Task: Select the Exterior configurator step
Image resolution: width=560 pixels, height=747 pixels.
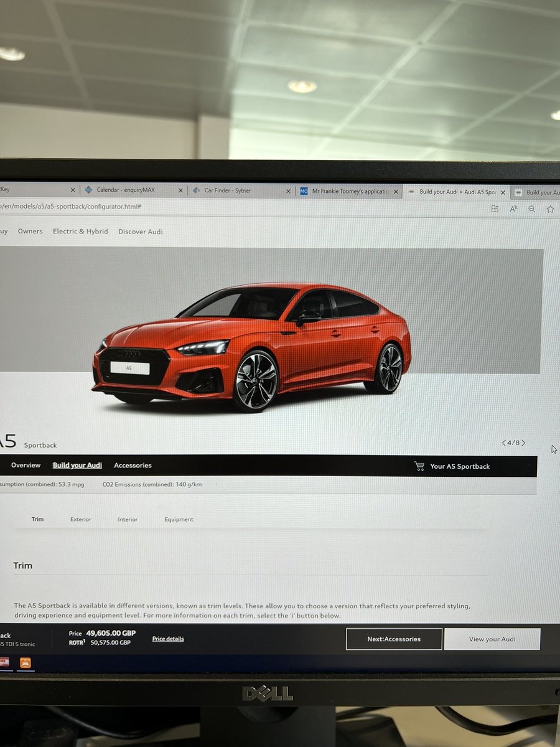Action: (x=81, y=519)
